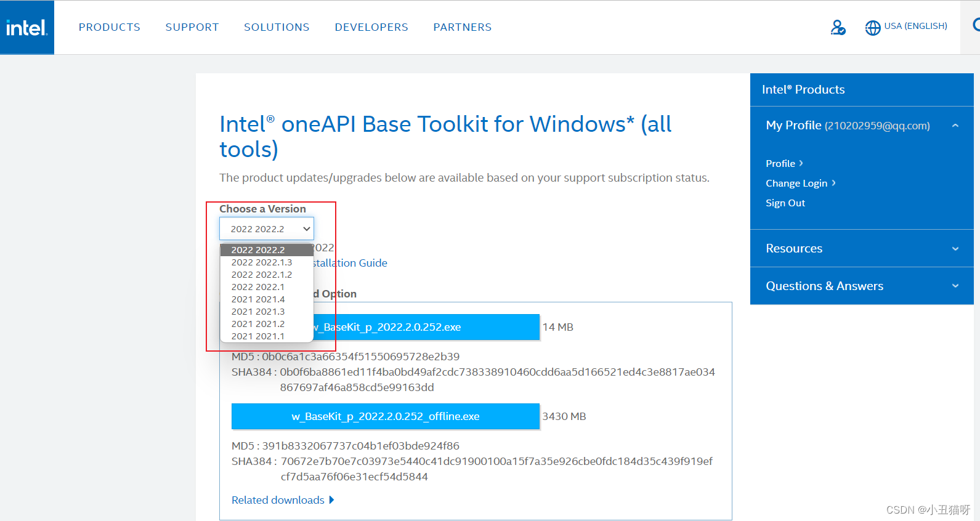Open the SOLUTIONS menu

pyautogui.click(x=277, y=27)
